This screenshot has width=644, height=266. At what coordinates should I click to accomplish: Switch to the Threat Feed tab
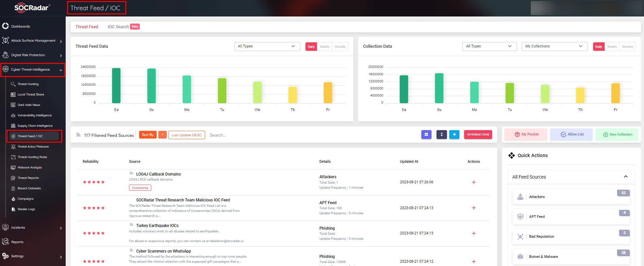pyautogui.click(x=87, y=27)
